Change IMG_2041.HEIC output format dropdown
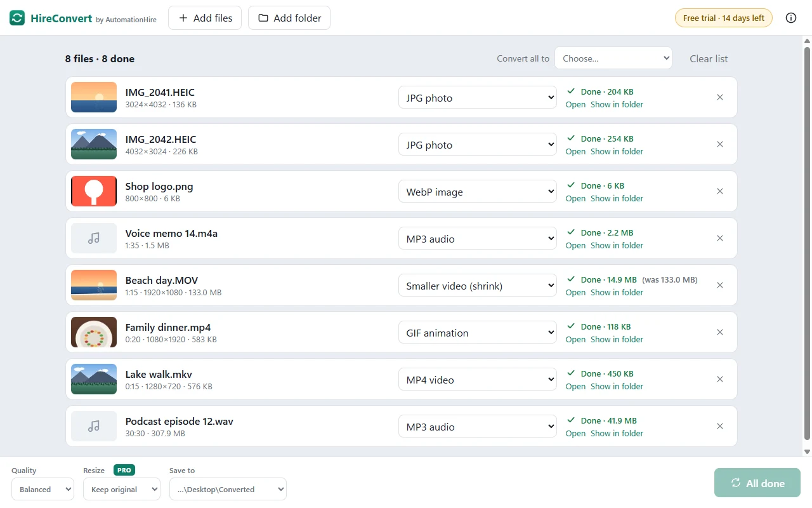This screenshot has width=812, height=508. (478, 98)
